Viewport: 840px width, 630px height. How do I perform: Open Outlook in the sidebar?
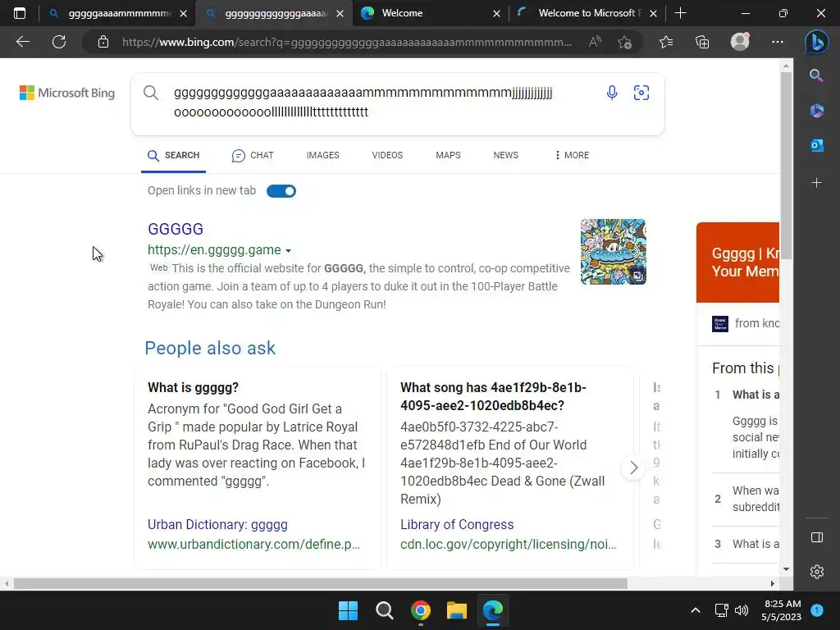coord(816,145)
